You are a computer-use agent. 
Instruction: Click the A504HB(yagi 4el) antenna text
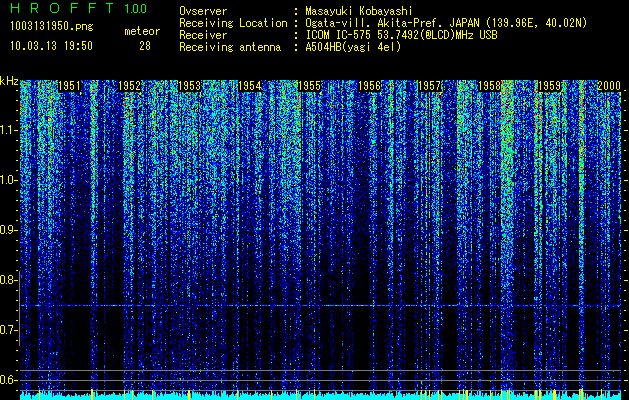(353, 47)
